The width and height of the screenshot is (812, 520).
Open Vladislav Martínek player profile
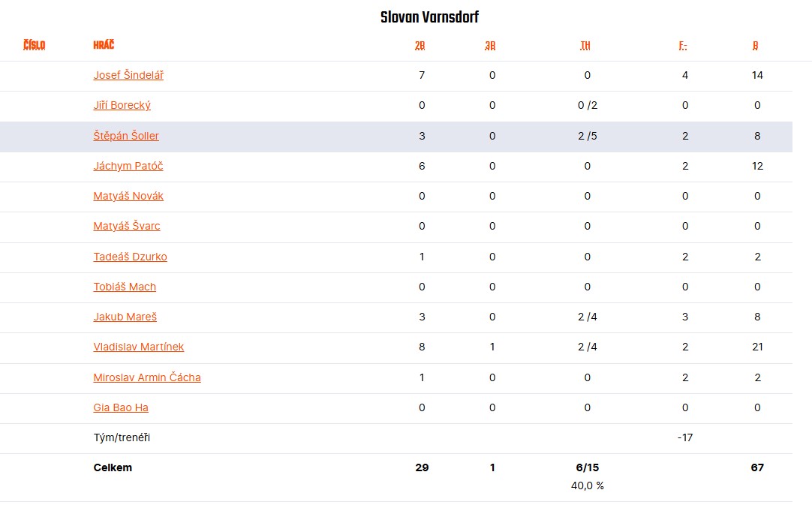coord(138,347)
